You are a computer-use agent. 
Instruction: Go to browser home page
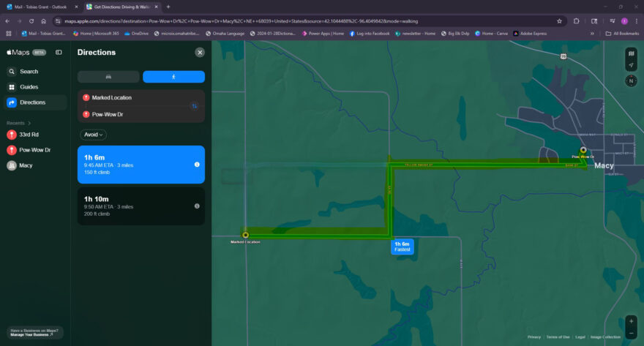(43, 21)
